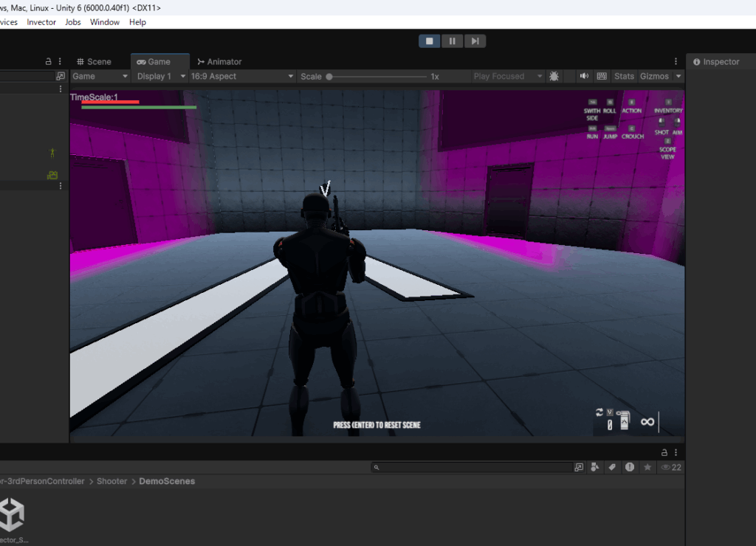Image resolution: width=756 pixels, height=546 pixels.
Task: Search by label tag icon in Project panel
Action: pyautogui.click(x=612, y=467)
